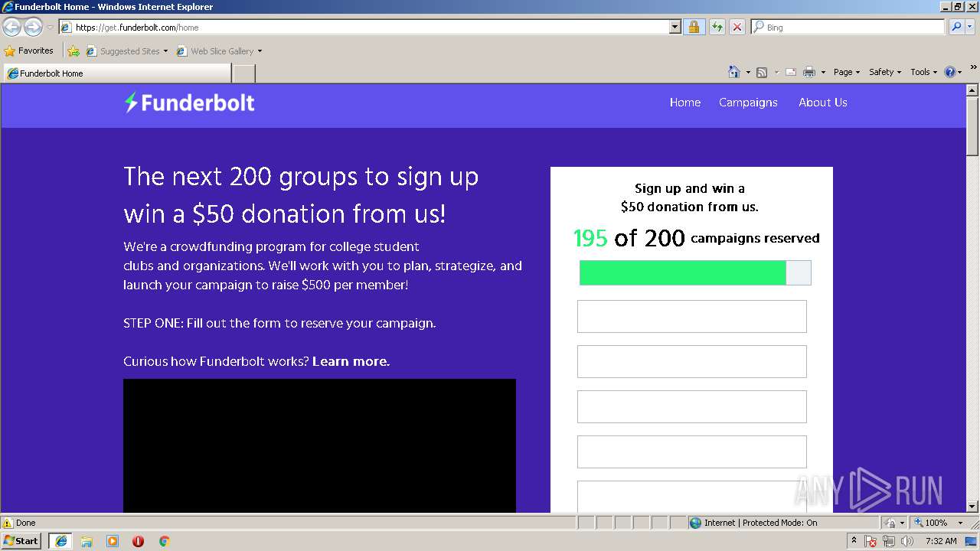Click the campaigns reserved progress bar
The height and width of the screenshot is (551, 980).
[x=695, y=272]
